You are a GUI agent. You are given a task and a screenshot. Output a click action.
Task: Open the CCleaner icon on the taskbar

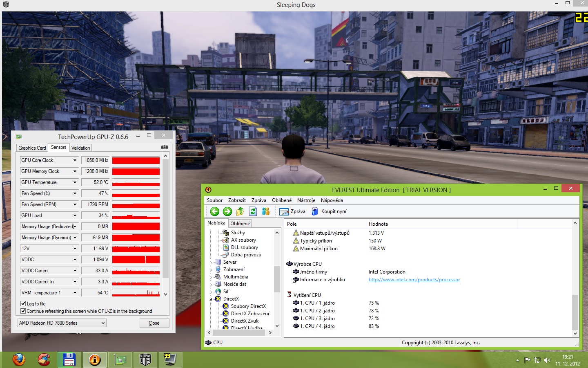tap(44, 360)
